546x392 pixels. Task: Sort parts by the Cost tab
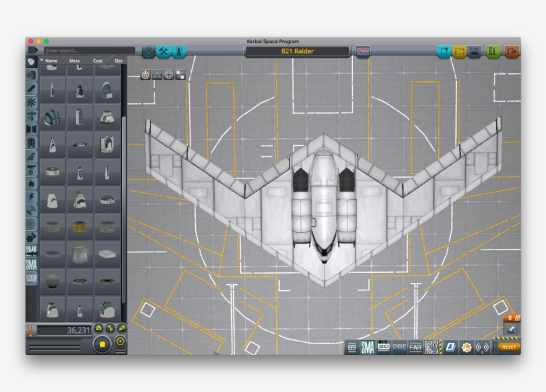[x=98, y=60]
